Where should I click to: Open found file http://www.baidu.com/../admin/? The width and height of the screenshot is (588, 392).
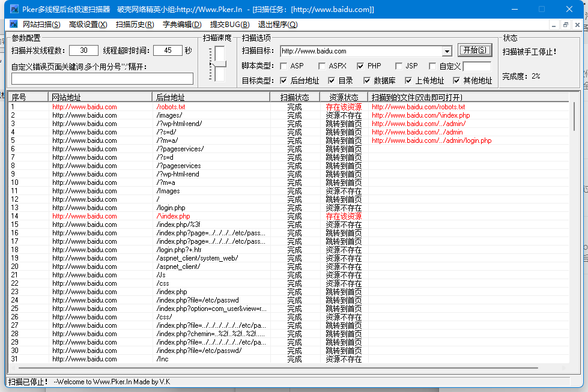click(419, 124)
